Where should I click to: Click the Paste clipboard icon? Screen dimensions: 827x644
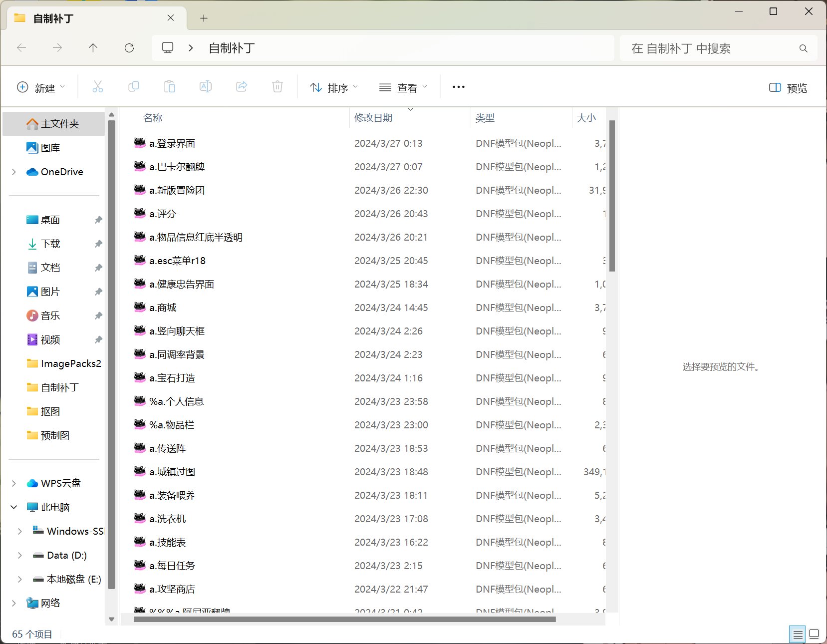[170, 87]
